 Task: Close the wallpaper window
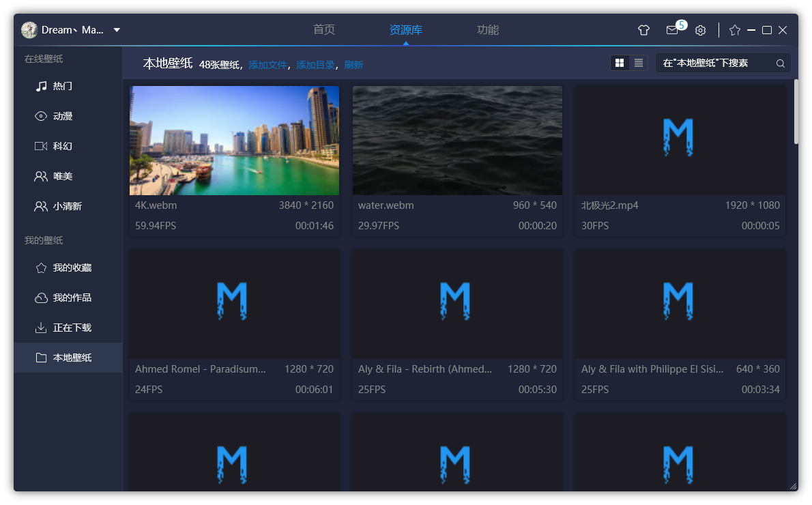(783, 30)
